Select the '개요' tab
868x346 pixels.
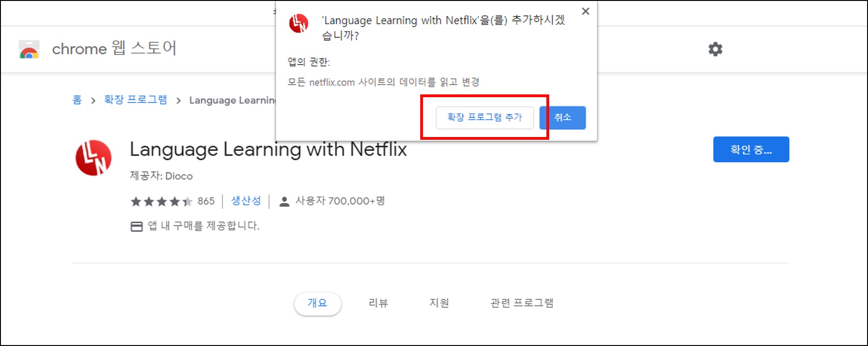(x=317, y=303)
